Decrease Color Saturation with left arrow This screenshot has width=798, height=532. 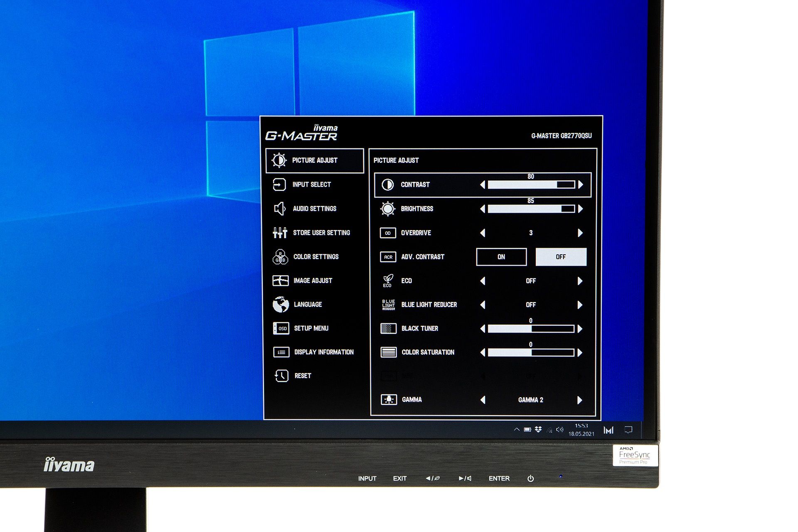tap(483, 352)
